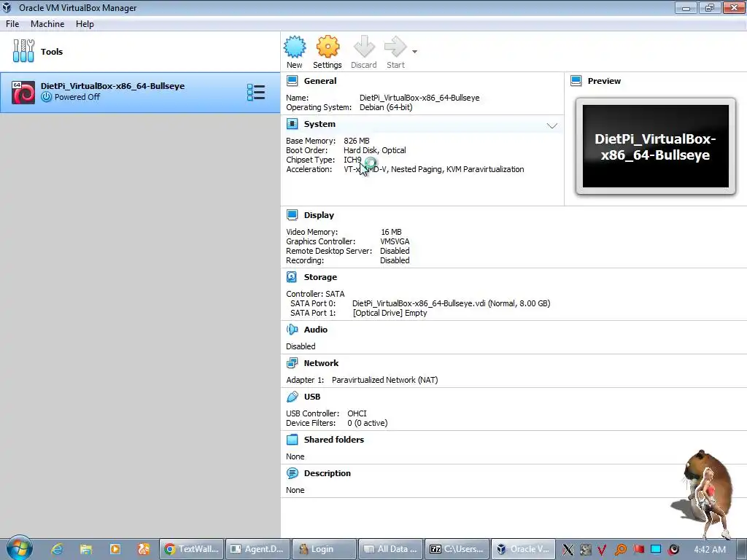
Task: Click the Powered Off status icon
Action: point(46,97)
